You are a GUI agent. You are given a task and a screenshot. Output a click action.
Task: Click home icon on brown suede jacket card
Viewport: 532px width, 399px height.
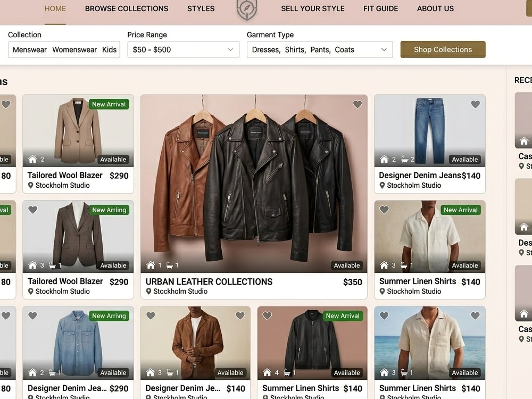point(151,372)
